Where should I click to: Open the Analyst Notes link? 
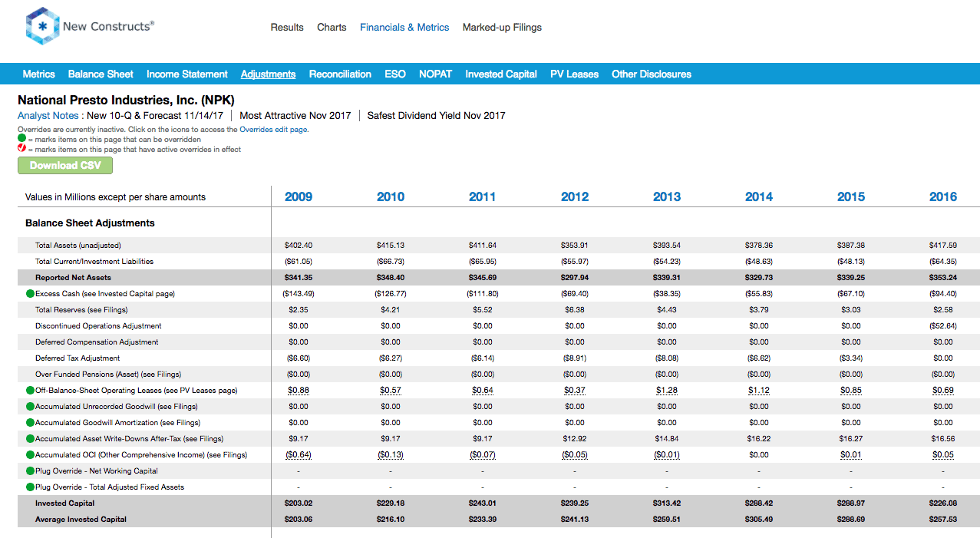click(x=48, y=116)
